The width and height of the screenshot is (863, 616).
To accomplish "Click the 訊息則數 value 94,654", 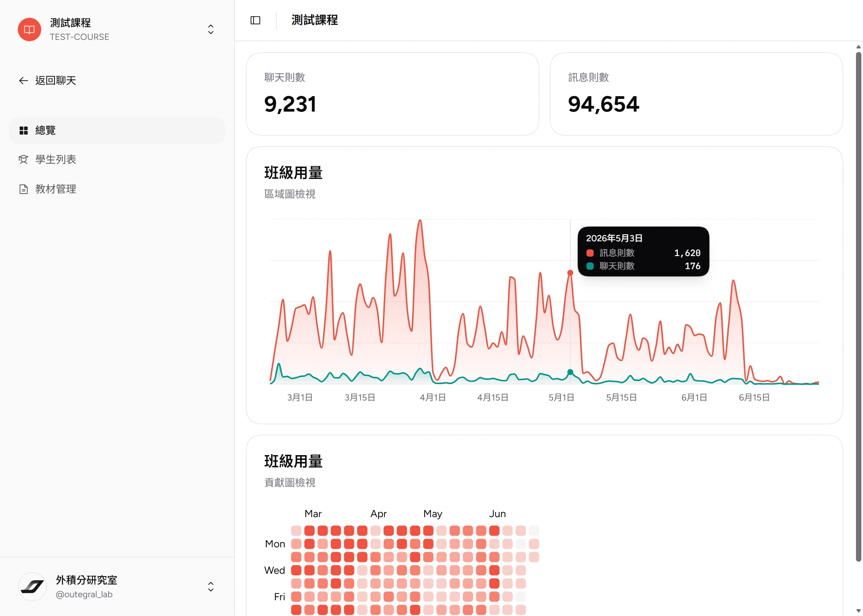I will point(603,104).
